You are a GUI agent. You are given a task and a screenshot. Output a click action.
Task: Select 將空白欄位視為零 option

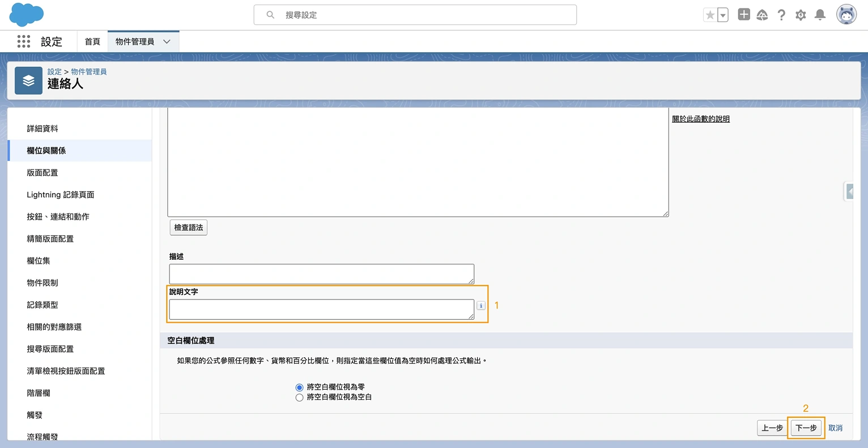299,387
